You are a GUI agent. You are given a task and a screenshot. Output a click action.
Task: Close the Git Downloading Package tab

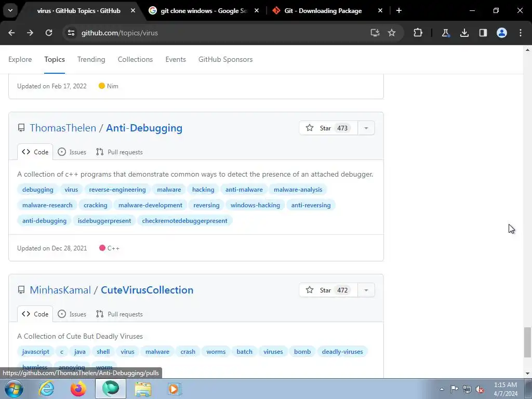pos(380,11)
